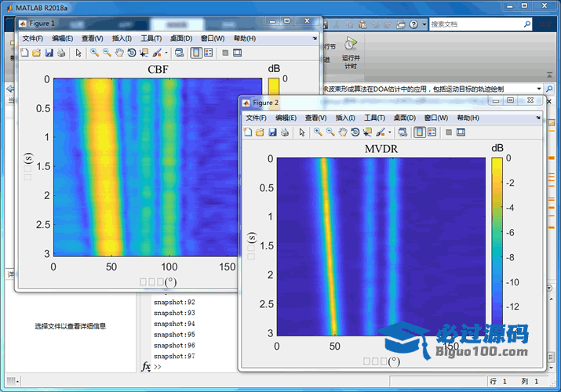Expand Brush tool dropdown arrow in Figure 1
561x392 pixels.
click(x=166, y=53)
